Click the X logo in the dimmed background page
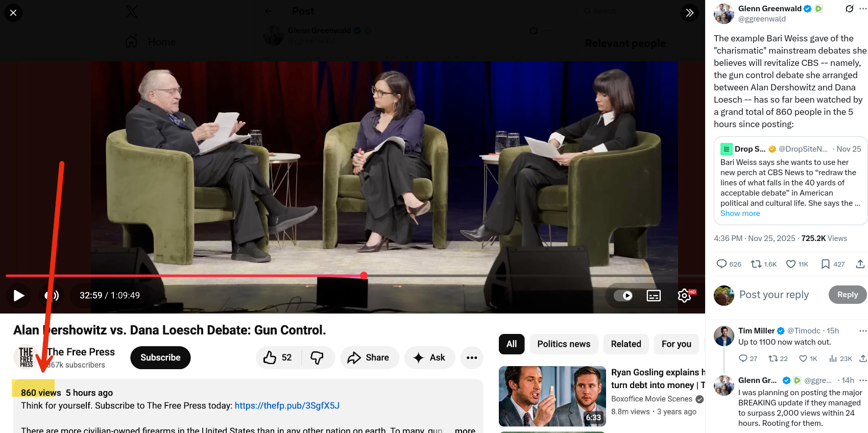868x433 pixels. click(132, 12)
